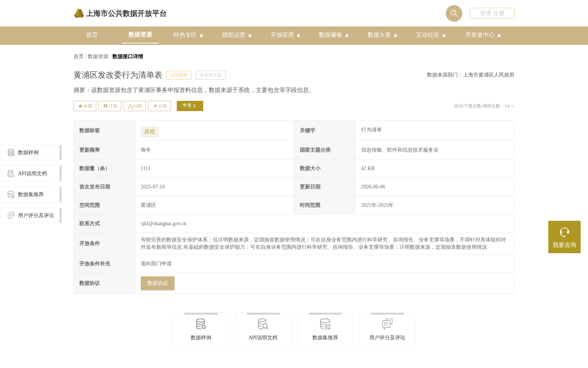Open the 数据资源 navigation tab
Viewport: 588px width, 368px height.
pos(140,35)
